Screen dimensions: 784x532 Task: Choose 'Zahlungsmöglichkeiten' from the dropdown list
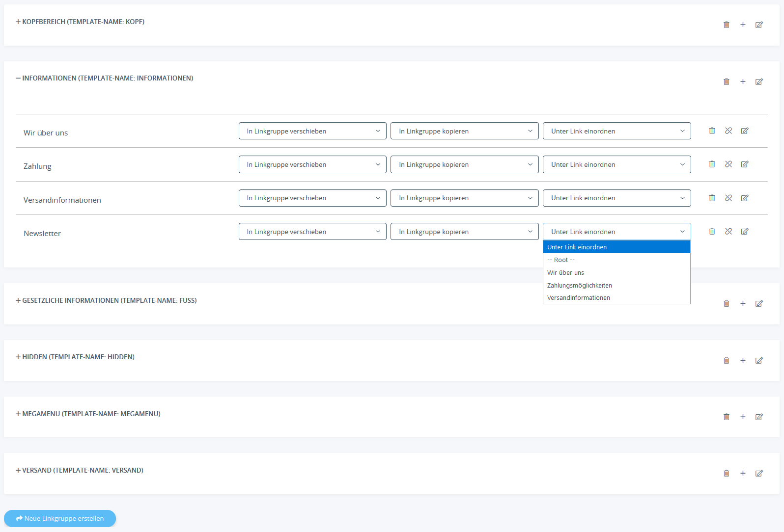(580, 285)
